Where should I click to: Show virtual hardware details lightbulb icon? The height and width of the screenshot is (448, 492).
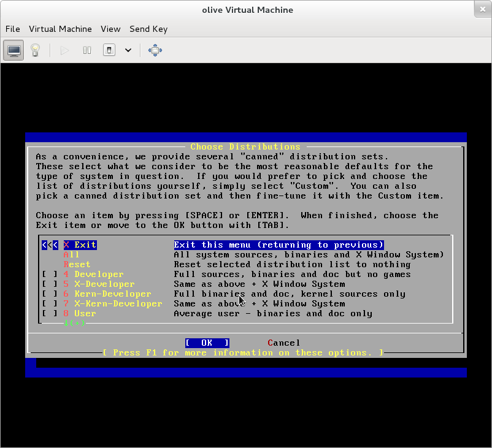click(35, 50)
